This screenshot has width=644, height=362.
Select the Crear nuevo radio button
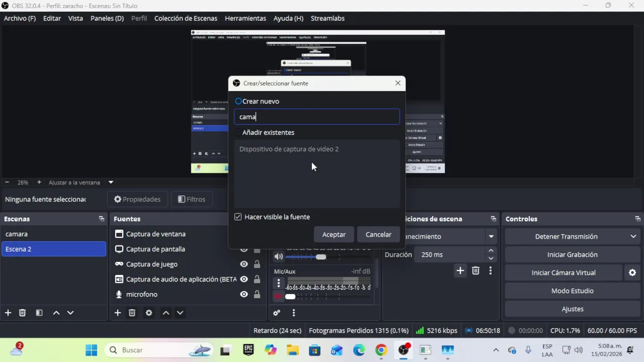click(238, 101)
